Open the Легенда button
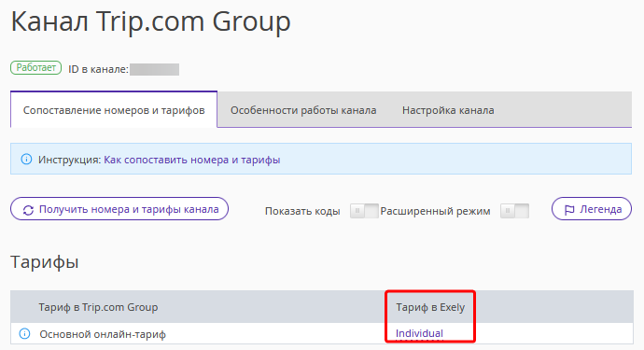The height and width of the screenshot is (350, 644). click(x=592, y=209)
